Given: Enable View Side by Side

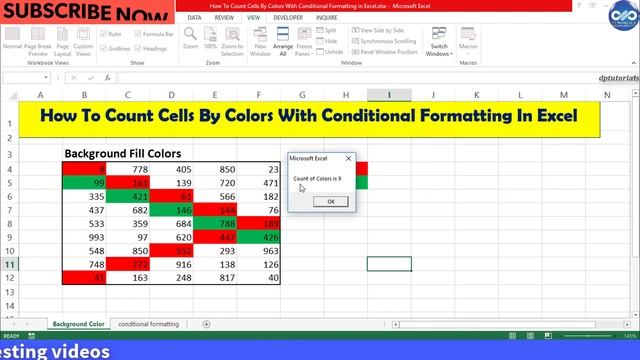Looking at the screenshot, I should click(x=378, y=30).
